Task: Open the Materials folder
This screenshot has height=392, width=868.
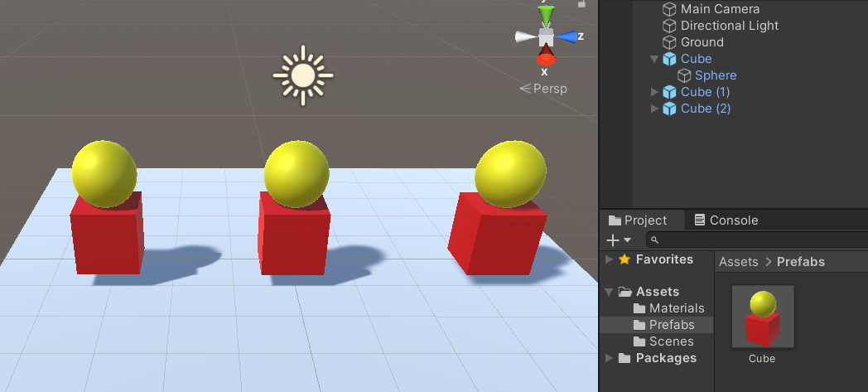Action: pos(677,308)
